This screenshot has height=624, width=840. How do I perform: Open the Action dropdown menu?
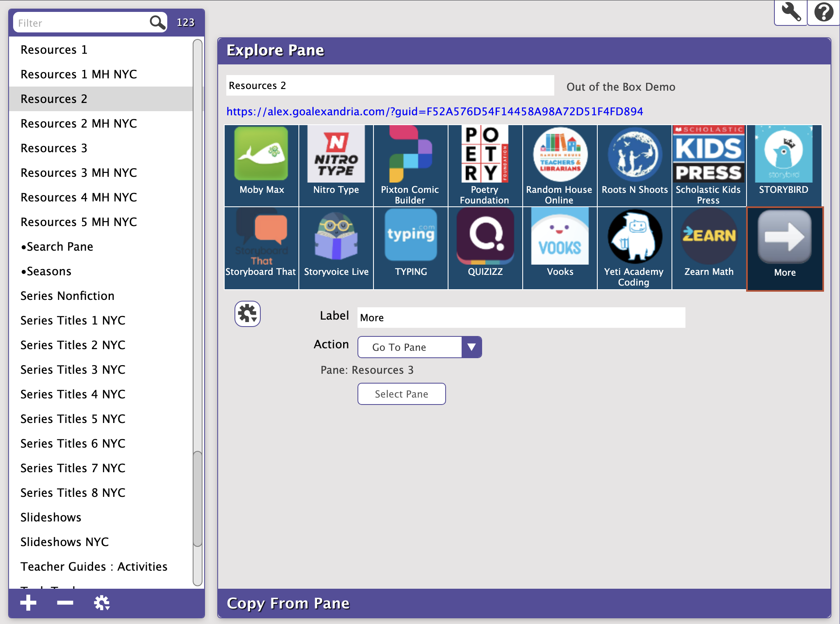point(471,347)
